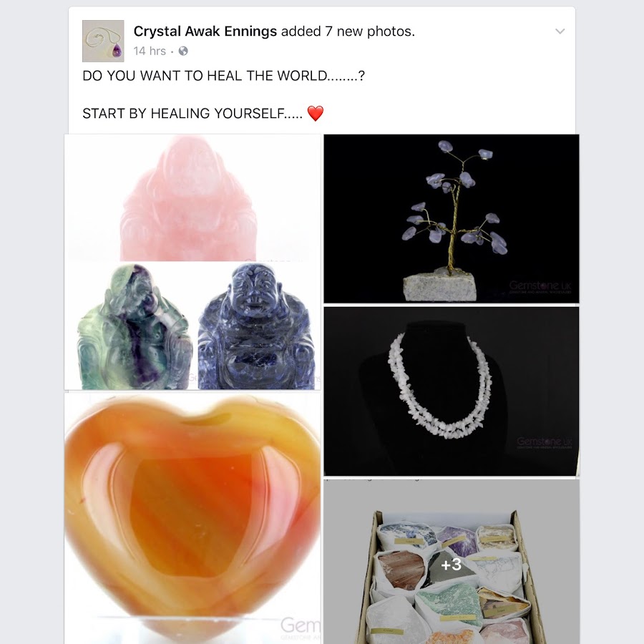The height and width of the screenshot is (644, 644).
Task: Open Crystal Awak Ennings profile picture
Action: 103,41
